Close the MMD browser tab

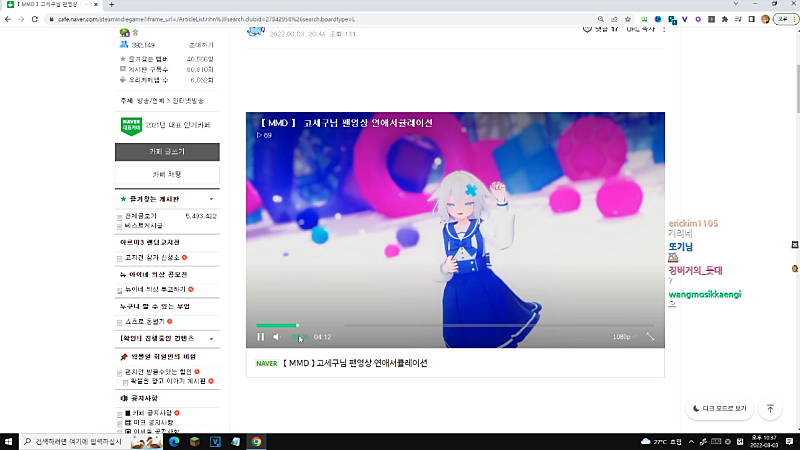(x=96, y=5)
